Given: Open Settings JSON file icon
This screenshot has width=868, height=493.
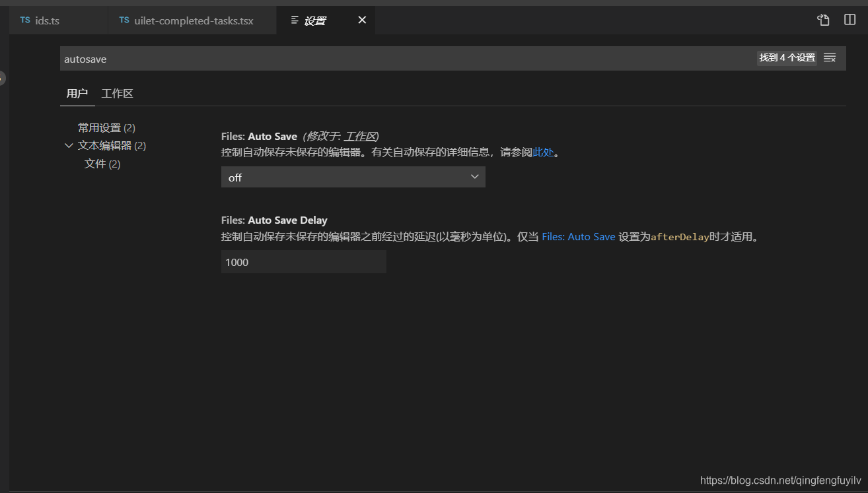Looking at the screenshot, I should tap(823, 20).
